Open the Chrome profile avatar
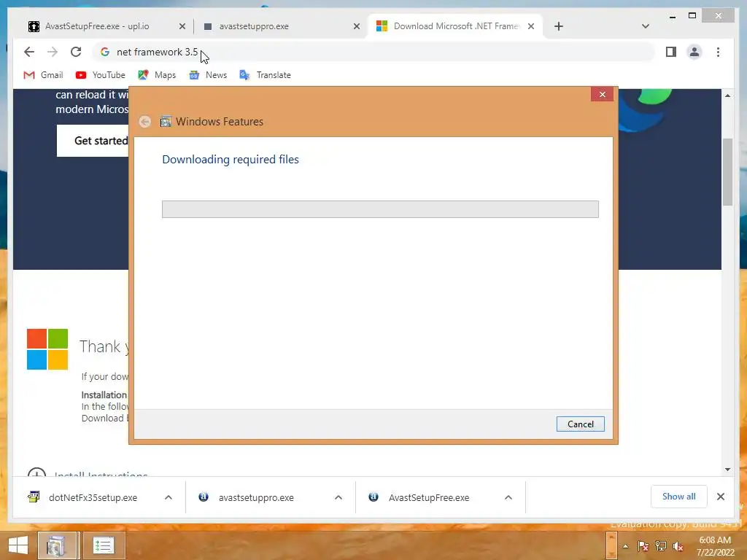 694,52
